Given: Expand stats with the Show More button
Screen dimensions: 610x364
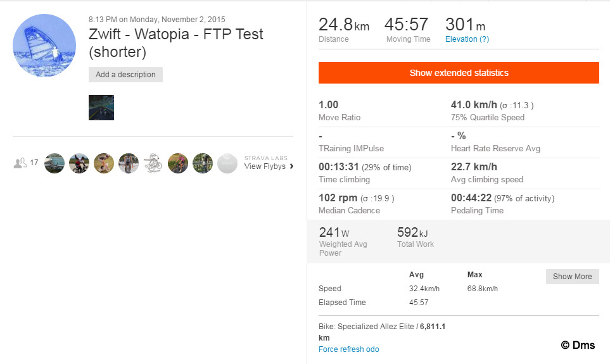Looking at the screenshot, I should click(x=572, y=277).
